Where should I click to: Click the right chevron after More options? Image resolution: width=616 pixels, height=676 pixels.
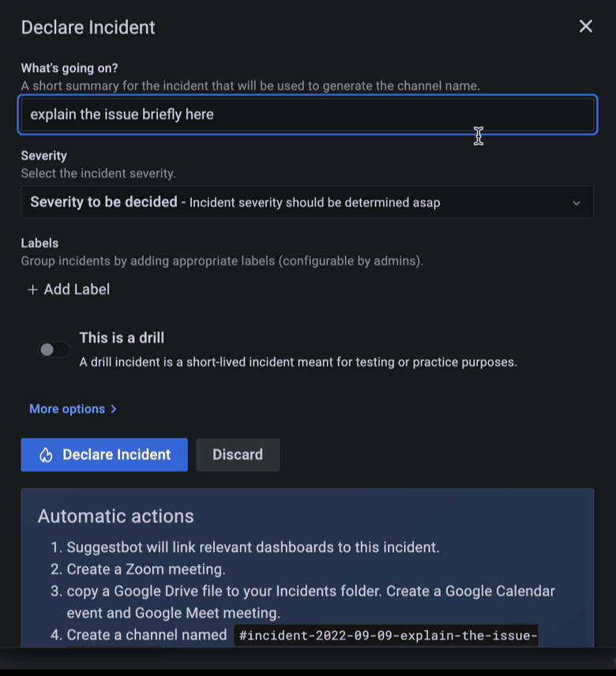click(114, 409)
